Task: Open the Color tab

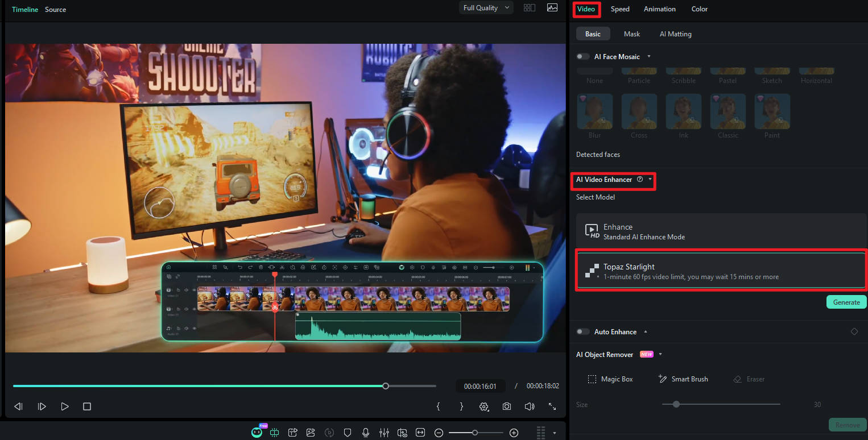Action: pyautogui.click(x=700, y=9)
